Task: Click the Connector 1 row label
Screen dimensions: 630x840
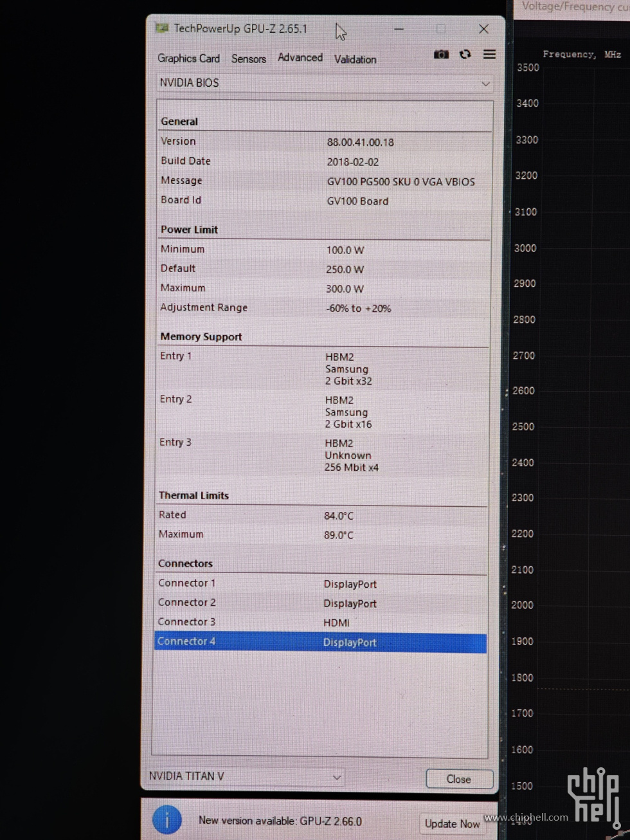Action: coord(187,583)
